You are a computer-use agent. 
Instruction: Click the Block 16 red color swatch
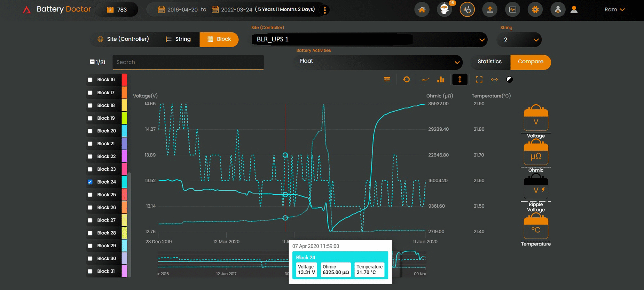coord(124,80)
